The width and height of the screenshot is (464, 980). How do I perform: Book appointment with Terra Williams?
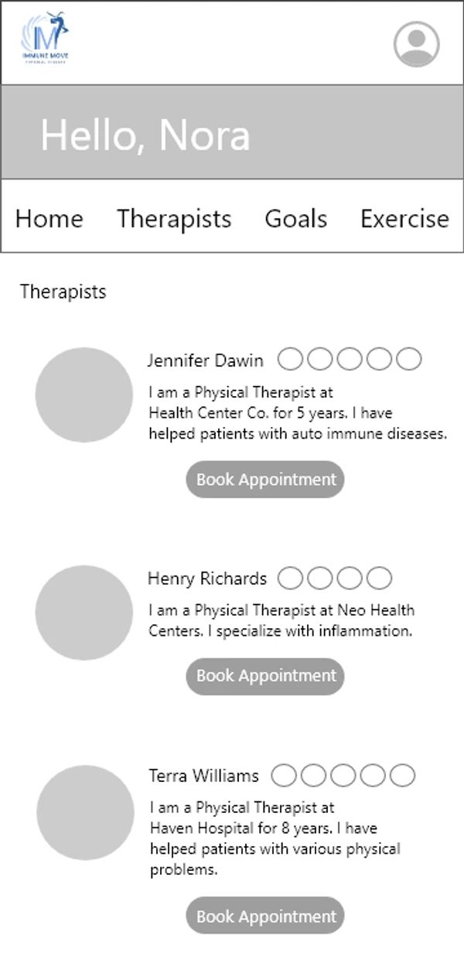(265, 917)
